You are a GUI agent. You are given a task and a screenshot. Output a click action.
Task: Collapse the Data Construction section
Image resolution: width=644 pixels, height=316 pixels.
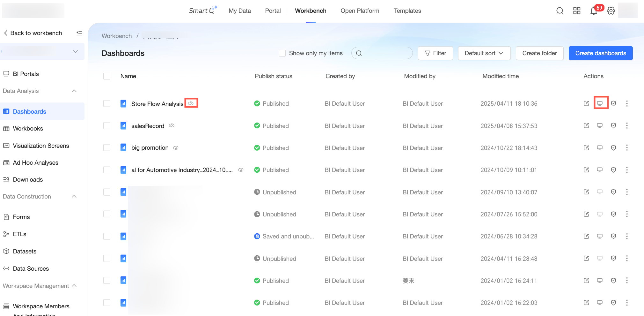(x=74, y=197)
